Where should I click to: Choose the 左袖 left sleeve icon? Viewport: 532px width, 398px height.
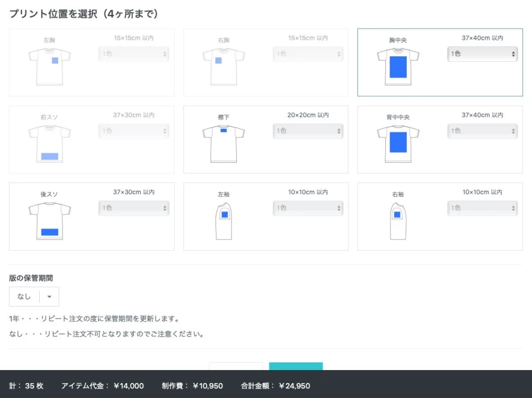click(224, 221)
